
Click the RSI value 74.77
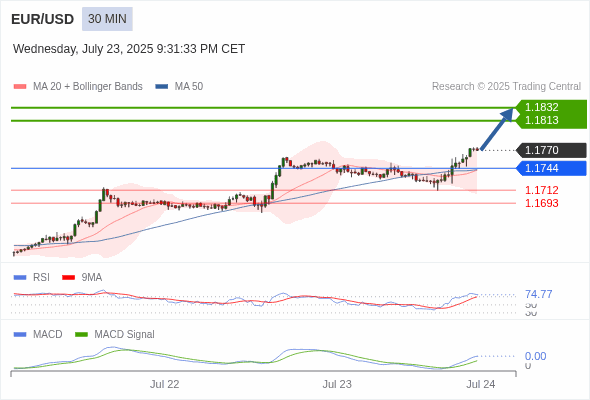point(538,294)
